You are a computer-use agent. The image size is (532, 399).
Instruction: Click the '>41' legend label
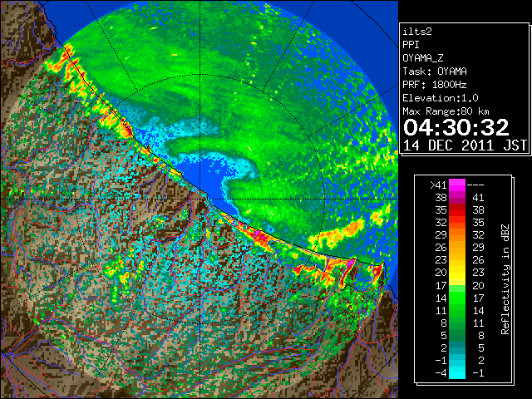click(x=438, y=185)
